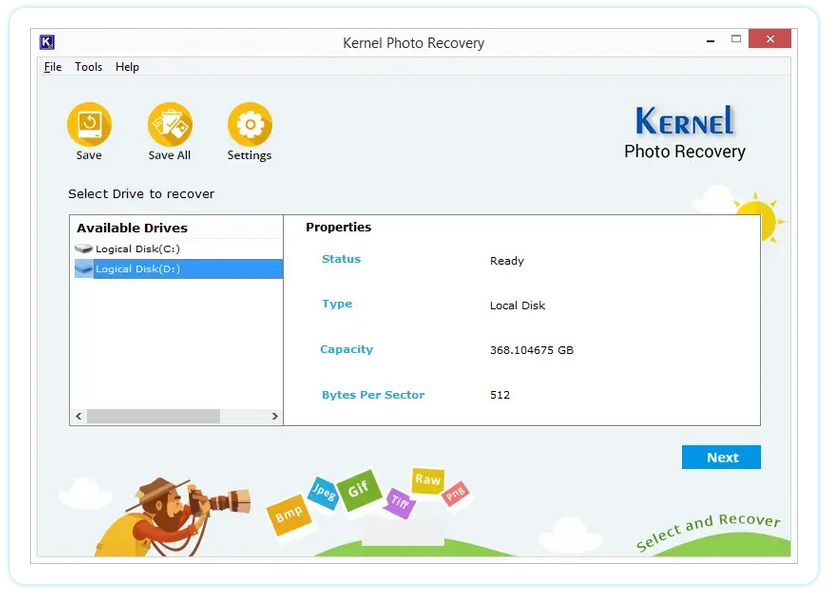Screen dimensions: 837x596
Task: Click the Next button
Action: [x=721, y=457]
